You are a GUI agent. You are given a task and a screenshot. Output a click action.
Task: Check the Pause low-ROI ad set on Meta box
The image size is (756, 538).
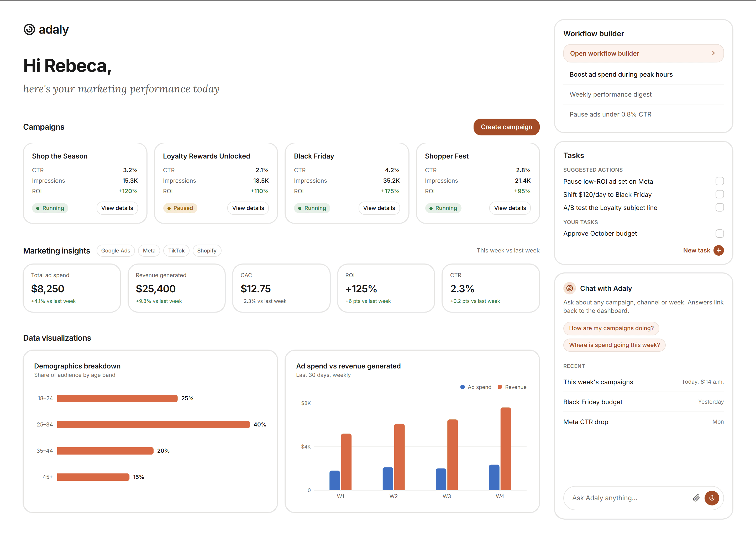click(719, 181)
